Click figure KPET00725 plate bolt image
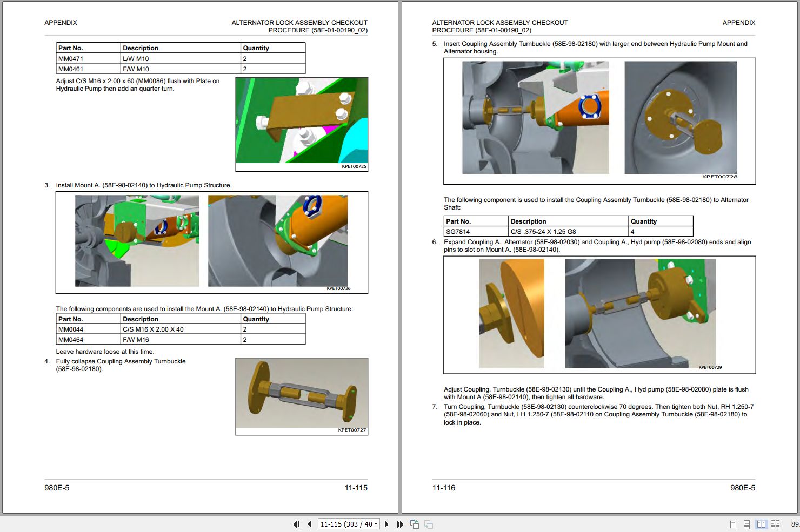Viewport: 800px width, 532px height. [x=302, y=120]
